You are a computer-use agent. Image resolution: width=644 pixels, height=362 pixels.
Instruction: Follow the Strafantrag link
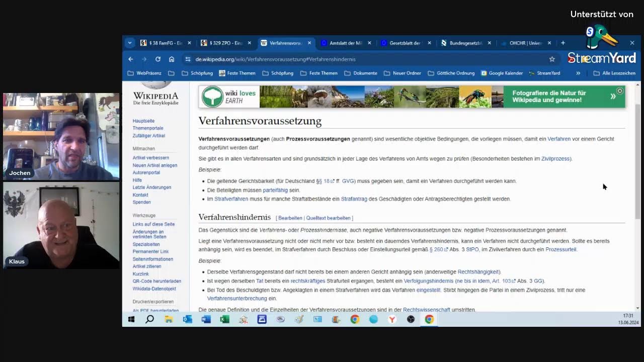(x=354, y=199)
